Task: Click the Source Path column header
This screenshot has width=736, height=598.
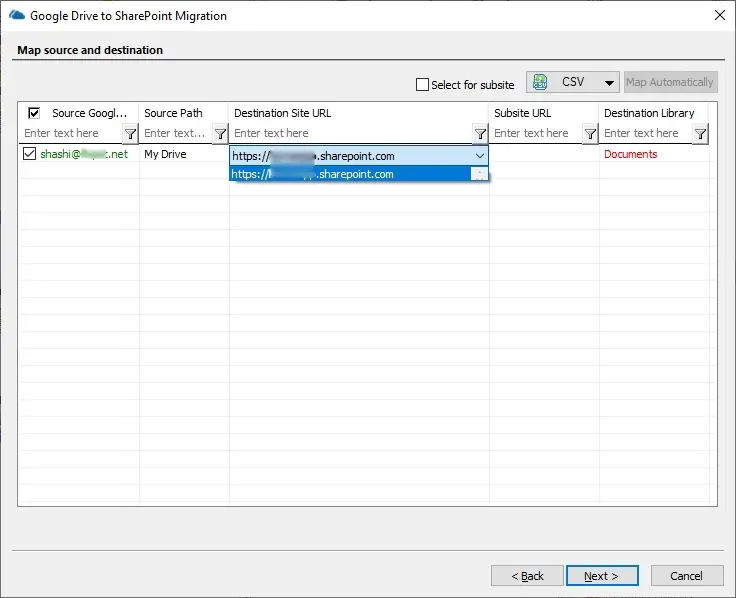Action: (173, 113)
